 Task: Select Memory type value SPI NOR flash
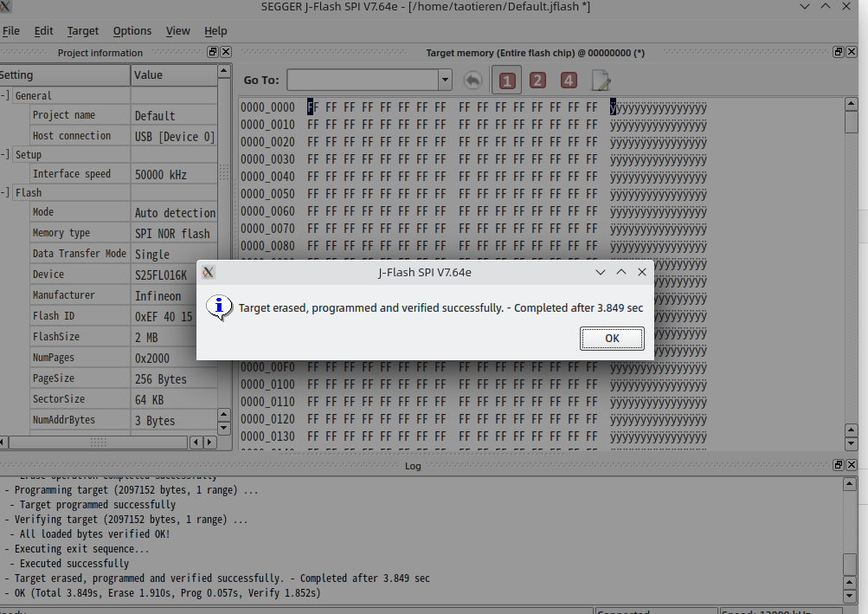point(174,234)
